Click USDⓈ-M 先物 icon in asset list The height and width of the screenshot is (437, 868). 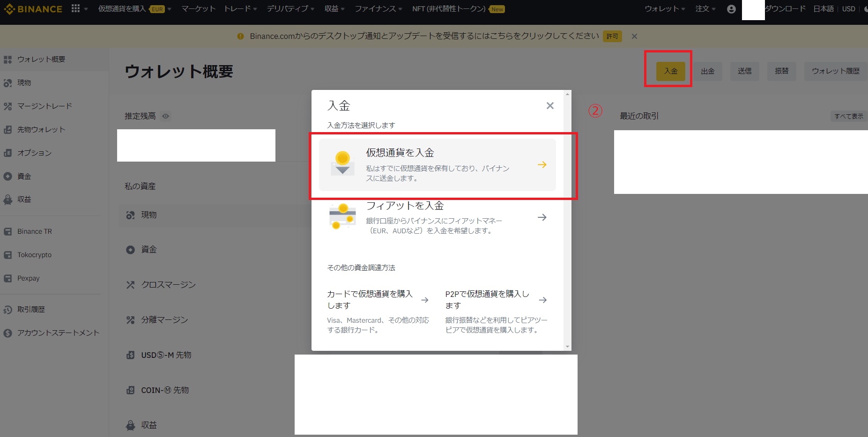[130, 355]
